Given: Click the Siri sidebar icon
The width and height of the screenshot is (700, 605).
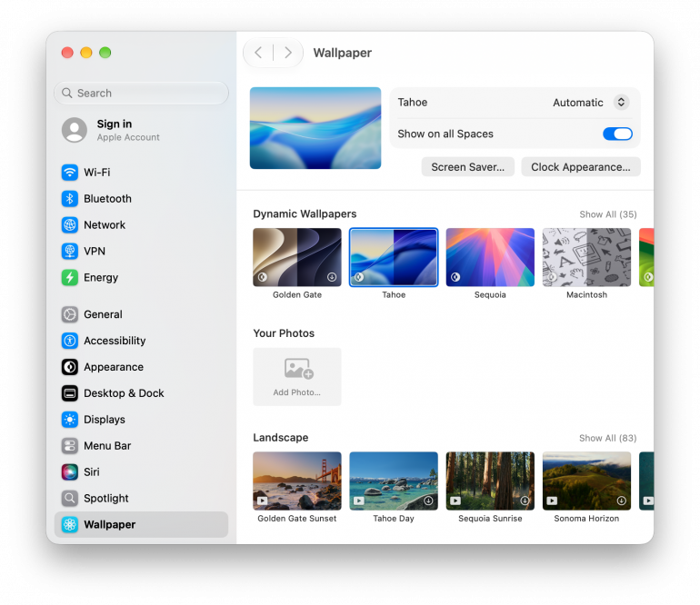Looking at the screenshot, I should pyautogui.click(x=70, y=472).
